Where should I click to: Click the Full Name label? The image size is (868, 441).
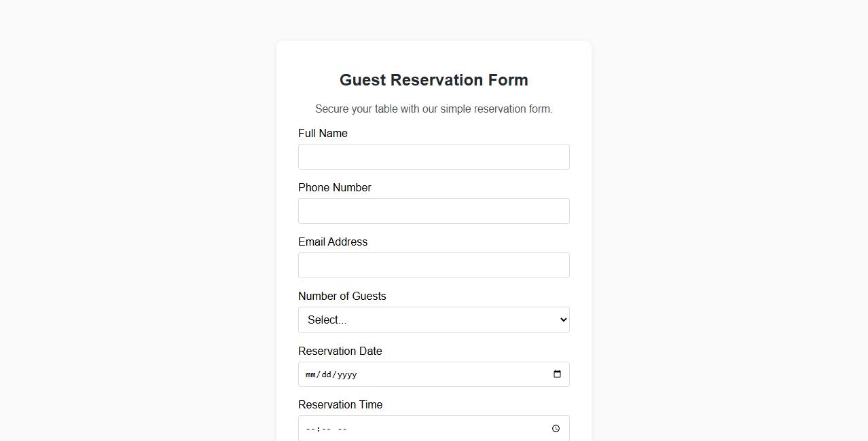point(323,133)
